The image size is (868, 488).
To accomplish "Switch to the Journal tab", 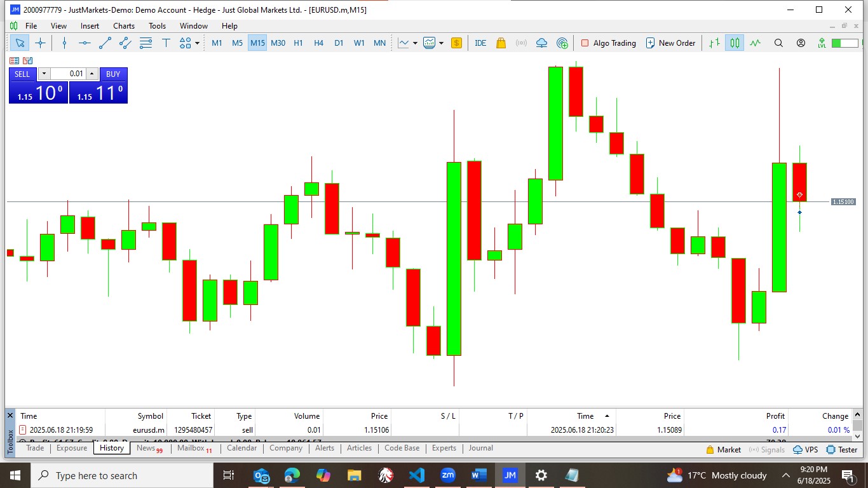I will (x=480, y=448).
